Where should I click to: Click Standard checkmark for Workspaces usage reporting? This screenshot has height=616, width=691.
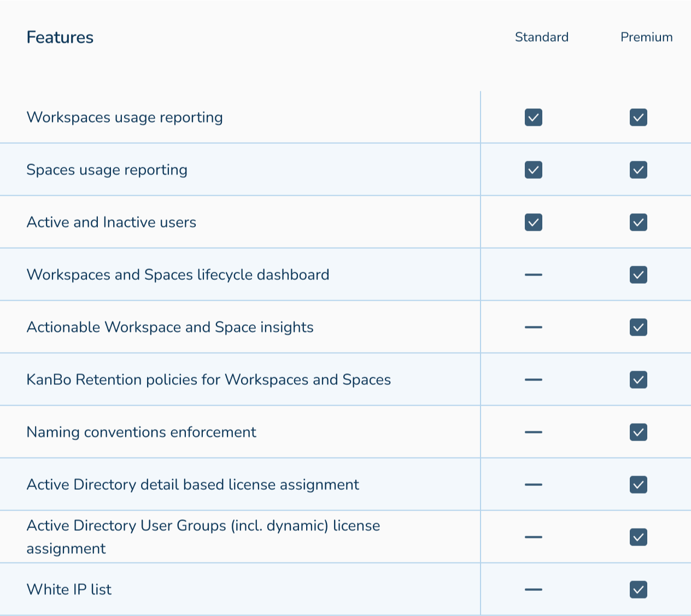click(533, 118)
